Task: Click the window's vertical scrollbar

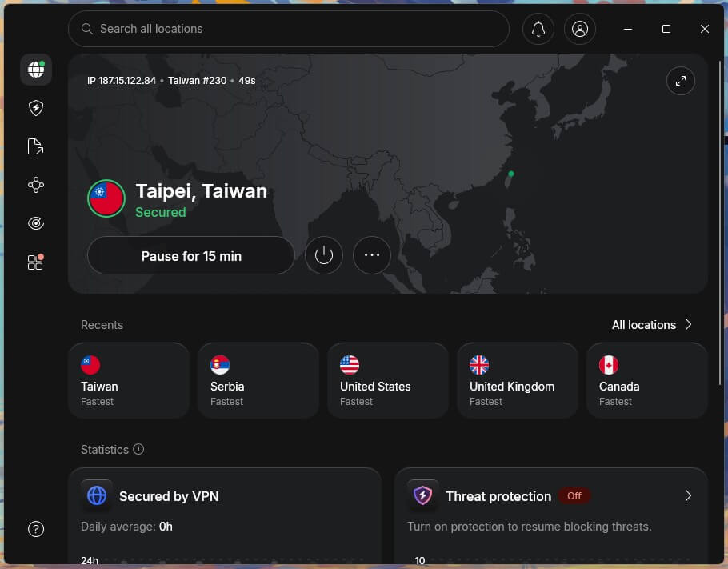Action: pyautogui.click(x=720, y=223)
